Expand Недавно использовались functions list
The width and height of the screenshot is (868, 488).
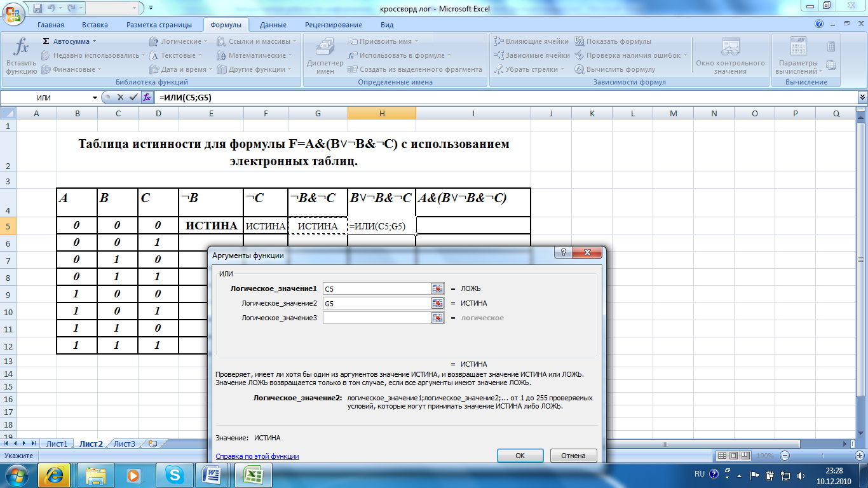tap(93, 55)
